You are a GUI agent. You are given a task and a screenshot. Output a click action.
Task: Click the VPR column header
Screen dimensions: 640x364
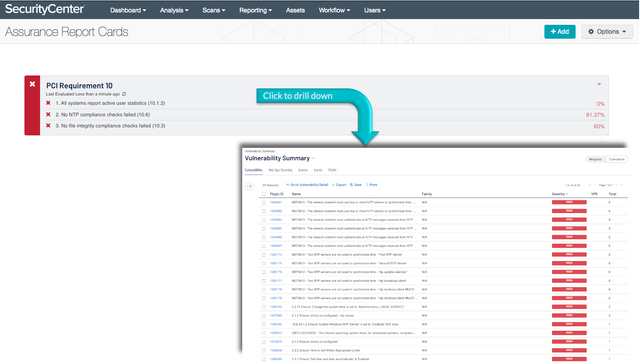click(594, 194)
